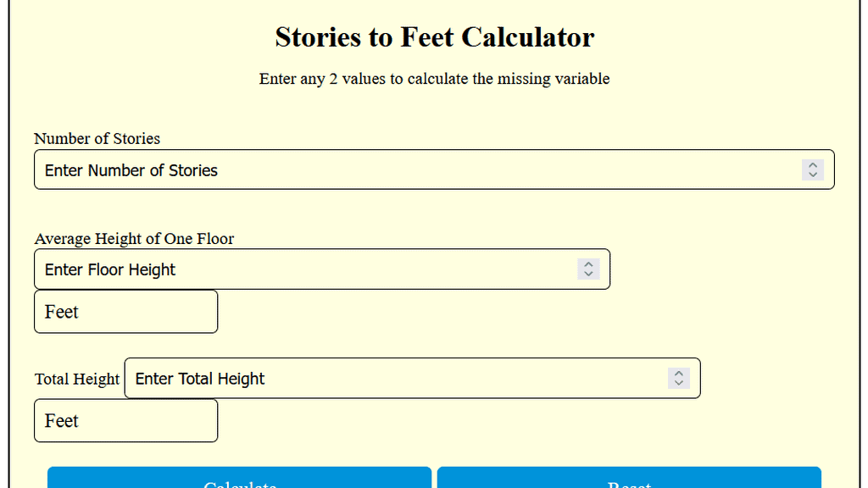Decrease Number of Stories with the down arrow
This screenshot has width=868, height=488.
(813, 173)
